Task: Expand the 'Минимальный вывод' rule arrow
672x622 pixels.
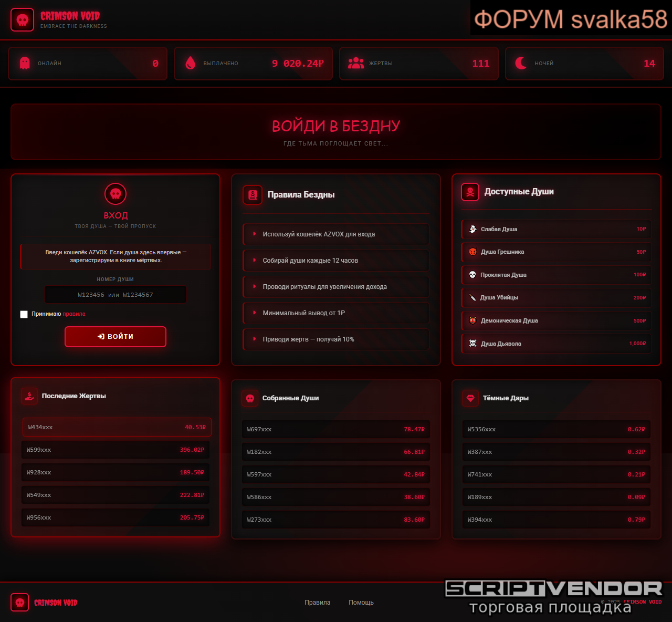Action: pyautogui.click(x=255, y=313)
